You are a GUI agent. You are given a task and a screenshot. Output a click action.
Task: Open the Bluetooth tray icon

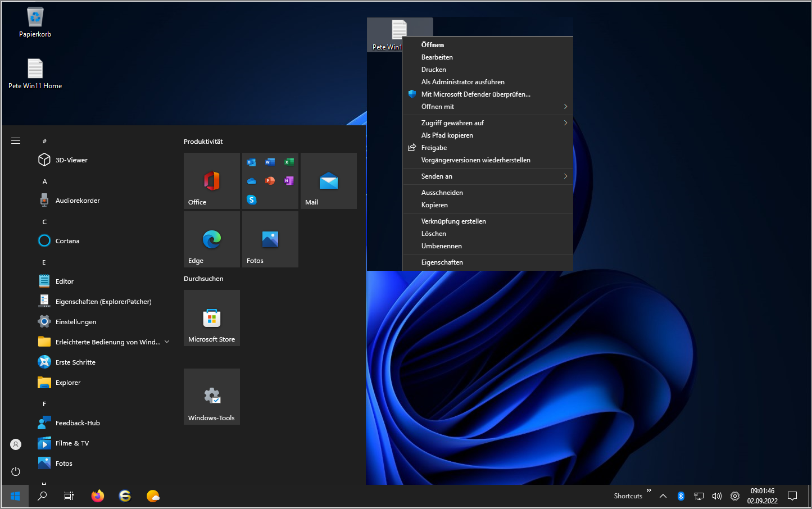681,496
